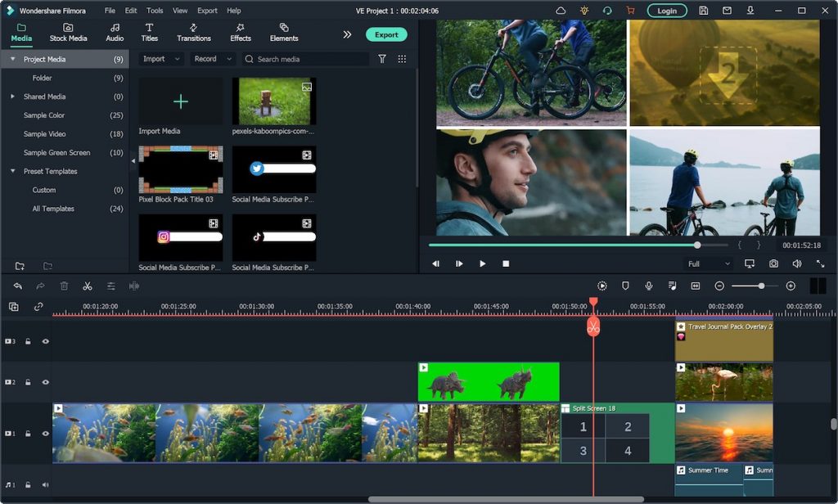
Task: Open the Undo icon above the timeline
Action: coord(18,286)
